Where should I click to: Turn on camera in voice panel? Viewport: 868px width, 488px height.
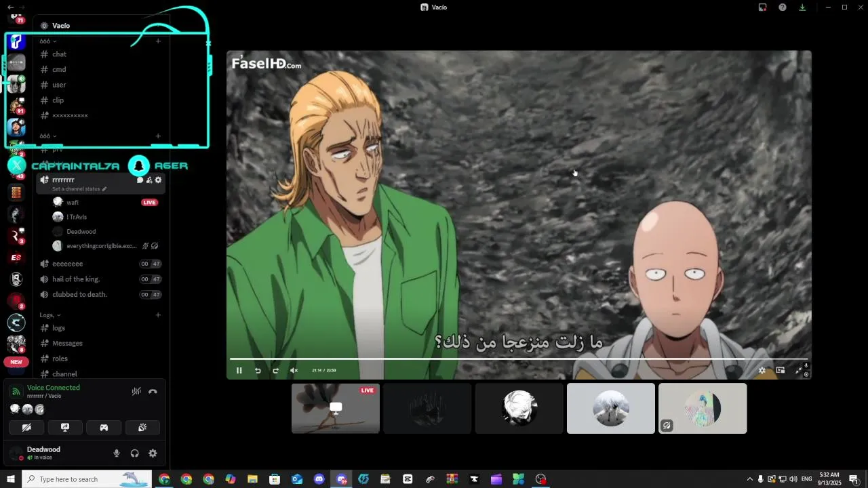[26, 428]
